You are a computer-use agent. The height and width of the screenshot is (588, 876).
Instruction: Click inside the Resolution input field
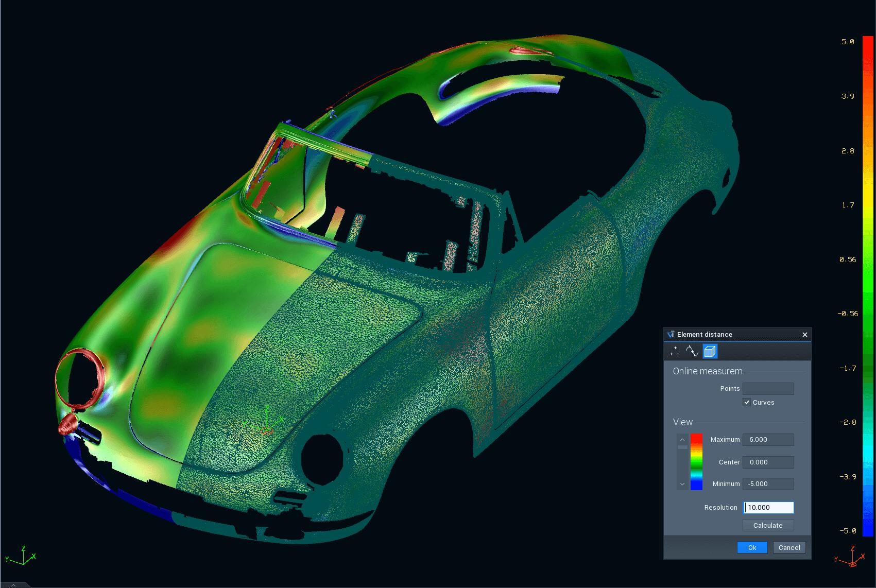(x=768, y=507)
